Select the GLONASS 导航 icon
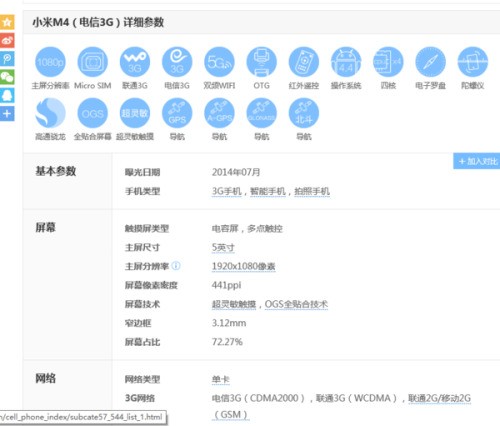The height and width of the screenshot is (426, 500). click(262, 113)
